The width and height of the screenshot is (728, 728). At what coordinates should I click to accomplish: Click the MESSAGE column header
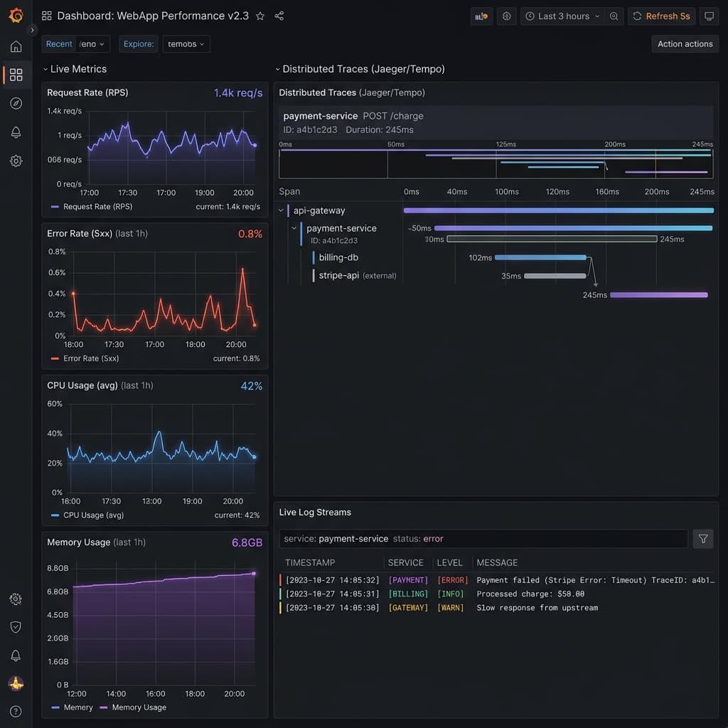coord(497,563)
